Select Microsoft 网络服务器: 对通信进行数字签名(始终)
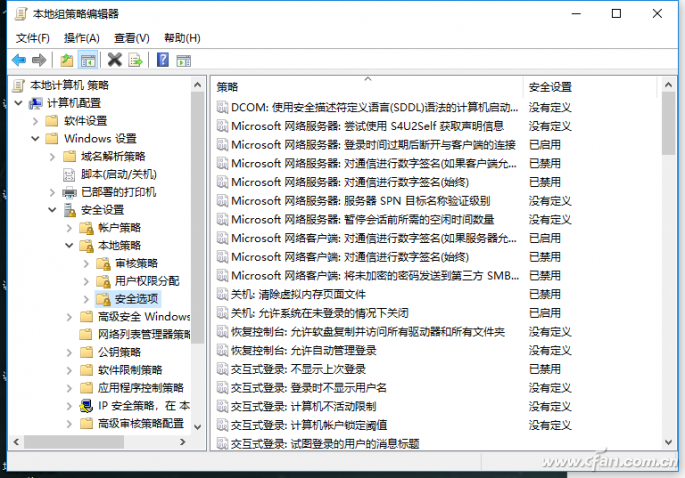 pyautogui.click(x=350, y=182)
